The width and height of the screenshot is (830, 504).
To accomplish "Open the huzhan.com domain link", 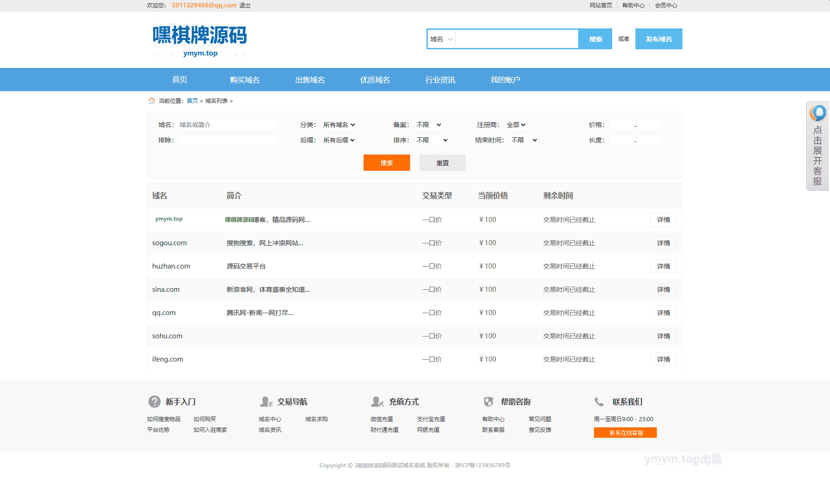I will coord(171,266).
